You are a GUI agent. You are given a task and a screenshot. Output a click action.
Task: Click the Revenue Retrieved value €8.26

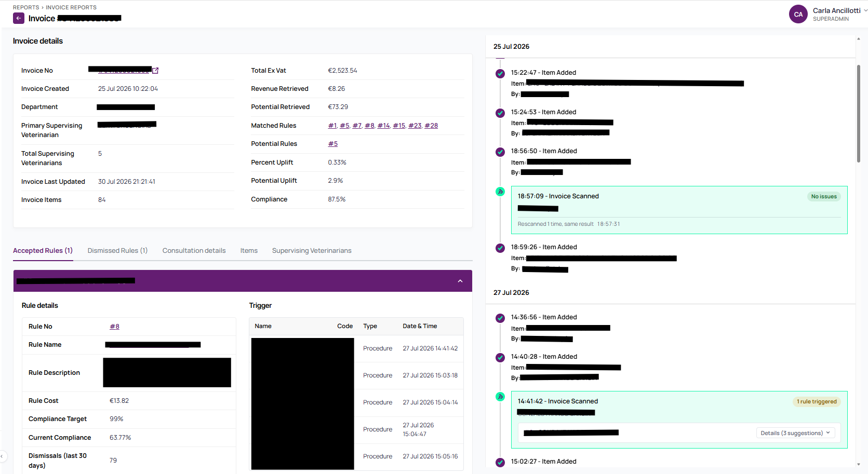click(337, 89)
